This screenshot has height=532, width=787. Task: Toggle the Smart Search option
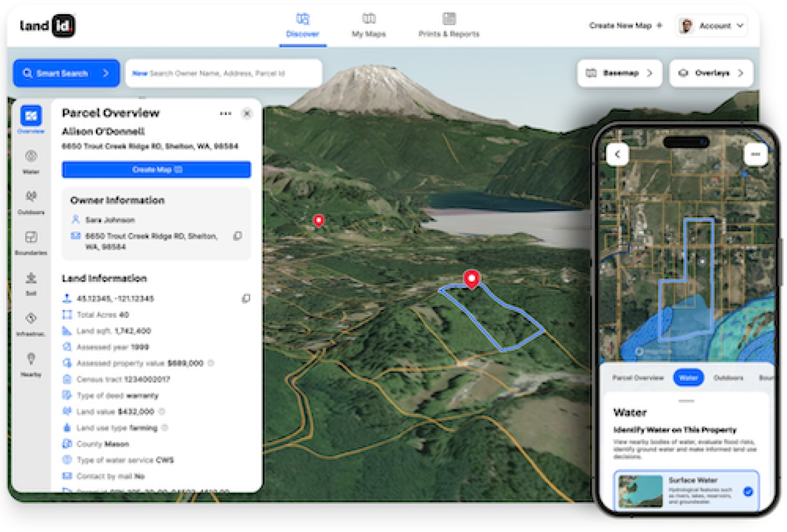pyautogui.click(x=66, y=73)
